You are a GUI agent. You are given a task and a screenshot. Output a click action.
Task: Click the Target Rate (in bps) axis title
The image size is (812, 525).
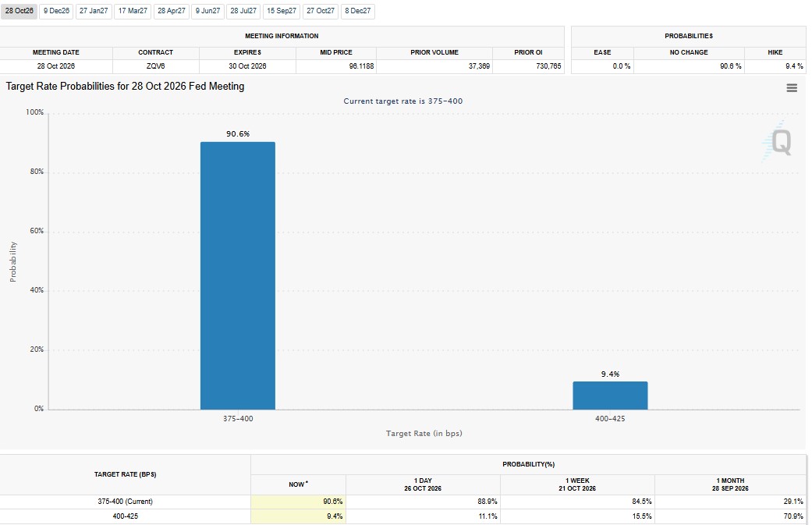point(424,434)
